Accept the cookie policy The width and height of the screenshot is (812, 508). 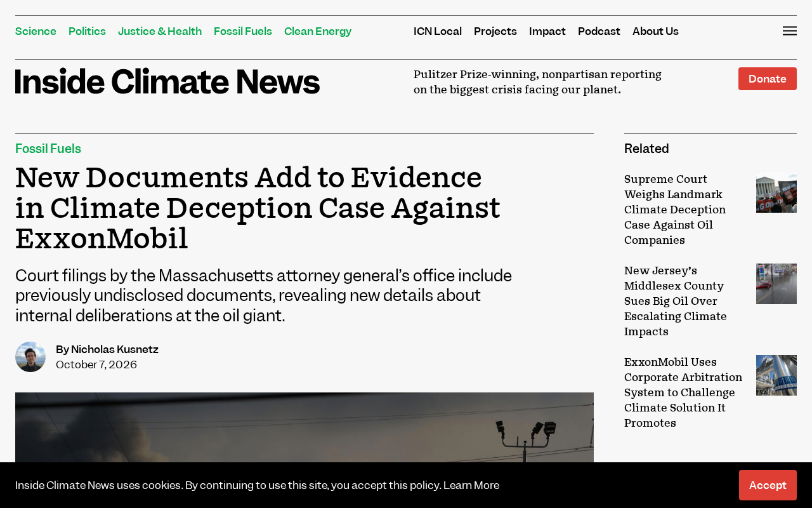[x=768, y=485]
